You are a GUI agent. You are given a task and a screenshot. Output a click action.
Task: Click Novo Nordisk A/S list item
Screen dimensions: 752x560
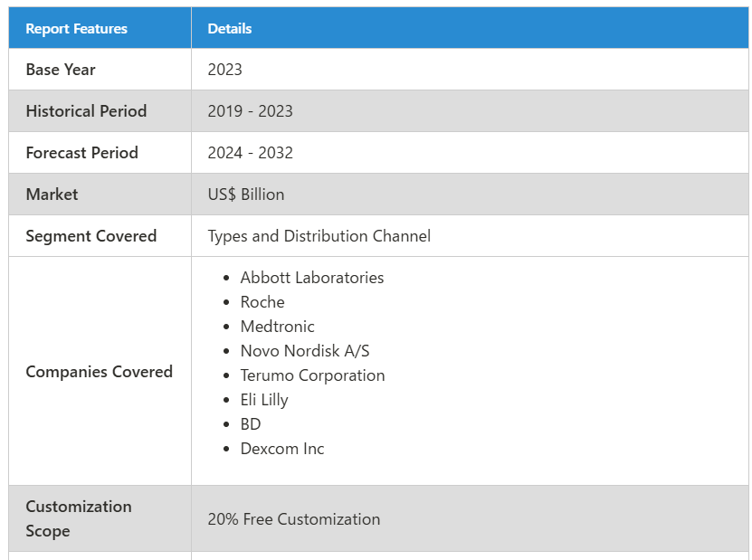click(x=305, y=351)
